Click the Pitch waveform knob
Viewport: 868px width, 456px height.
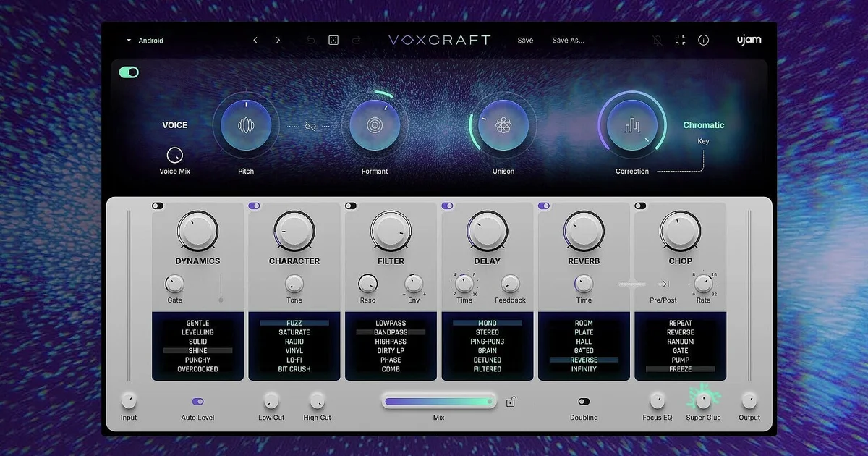pos(246,125)
